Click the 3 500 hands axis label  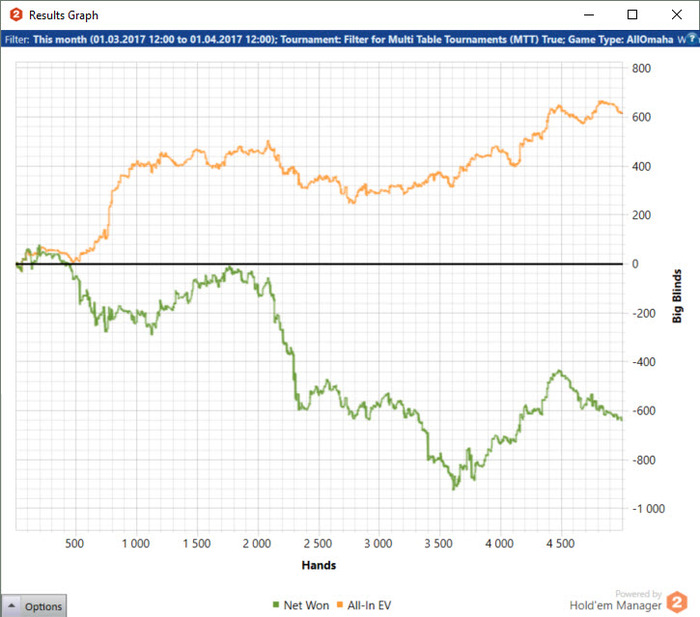[439, 544]
